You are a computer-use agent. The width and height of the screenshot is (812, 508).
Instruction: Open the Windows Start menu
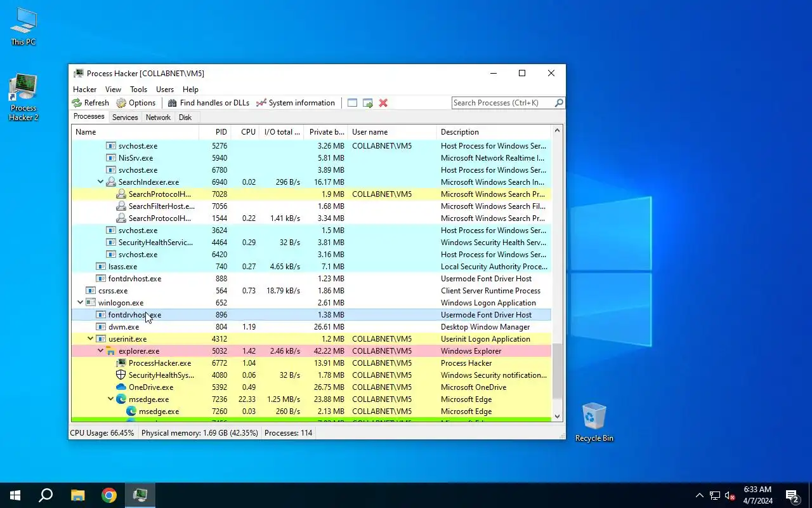pos(15,495)
